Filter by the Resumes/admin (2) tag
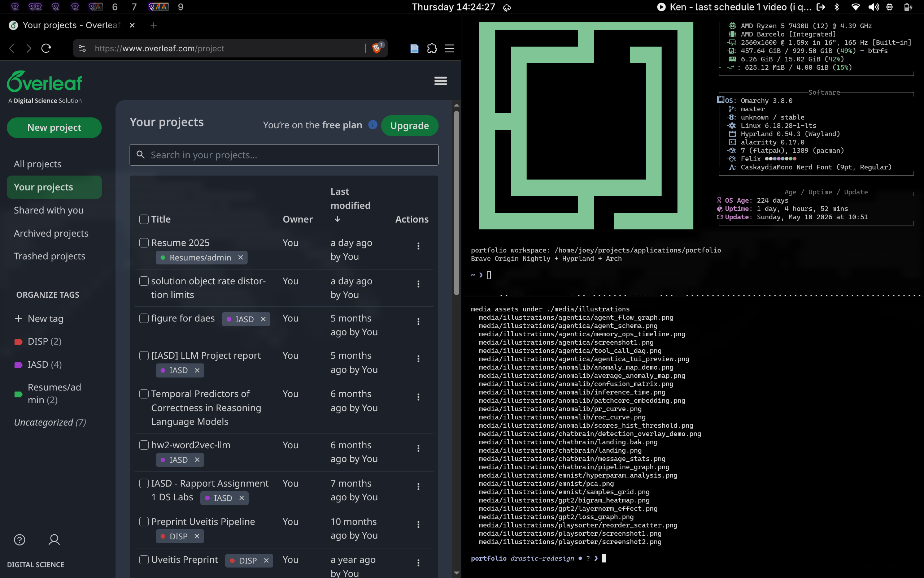Image resolution: width=924 pixels, height=578 pixels. click(x=48, y=393)
